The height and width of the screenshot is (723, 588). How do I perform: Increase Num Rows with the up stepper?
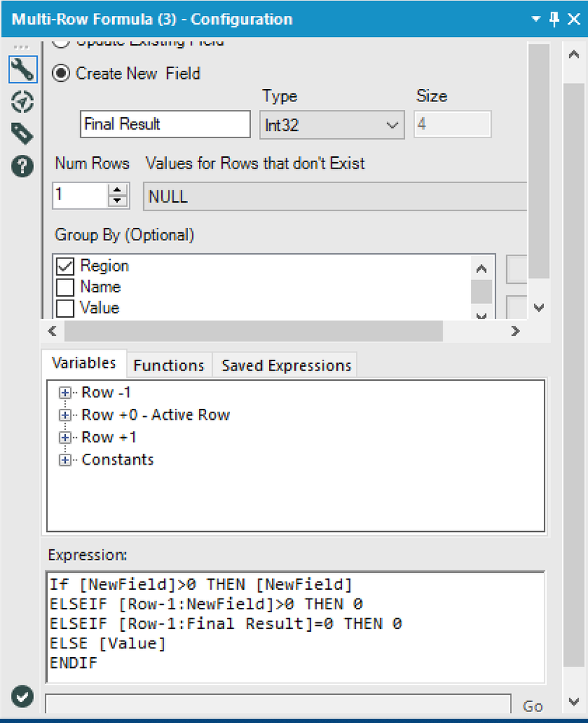(118, 190)
